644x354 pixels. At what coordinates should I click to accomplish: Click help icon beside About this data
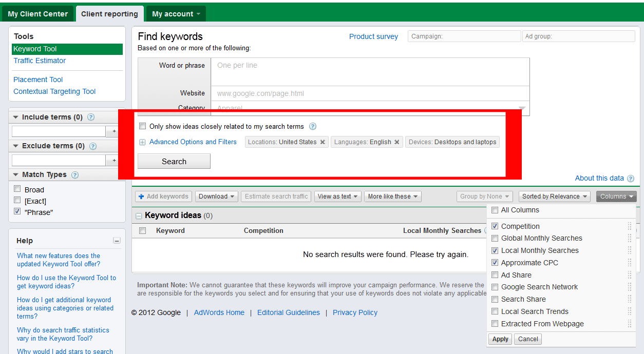[x=631, y=179]
